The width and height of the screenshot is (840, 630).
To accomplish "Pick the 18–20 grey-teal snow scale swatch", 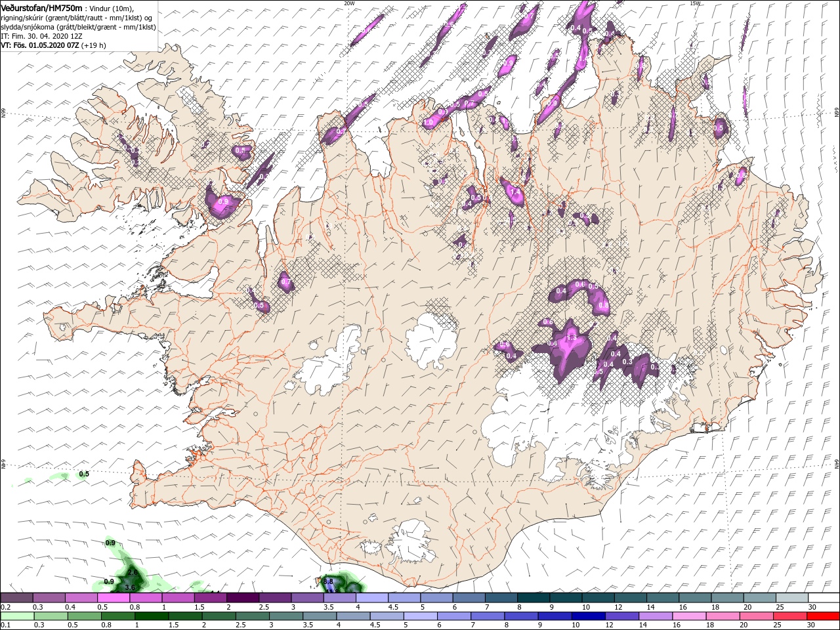I will click(x=726, y=597).
